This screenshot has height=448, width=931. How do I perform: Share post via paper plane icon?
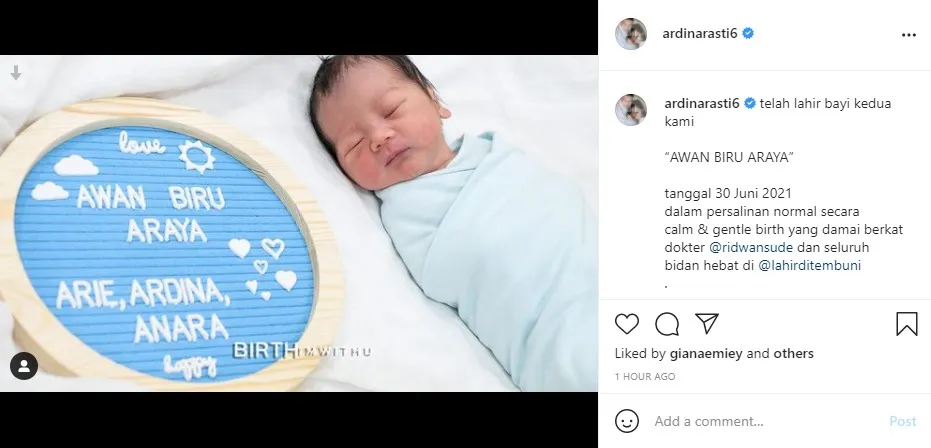click(x=707, y=323)
